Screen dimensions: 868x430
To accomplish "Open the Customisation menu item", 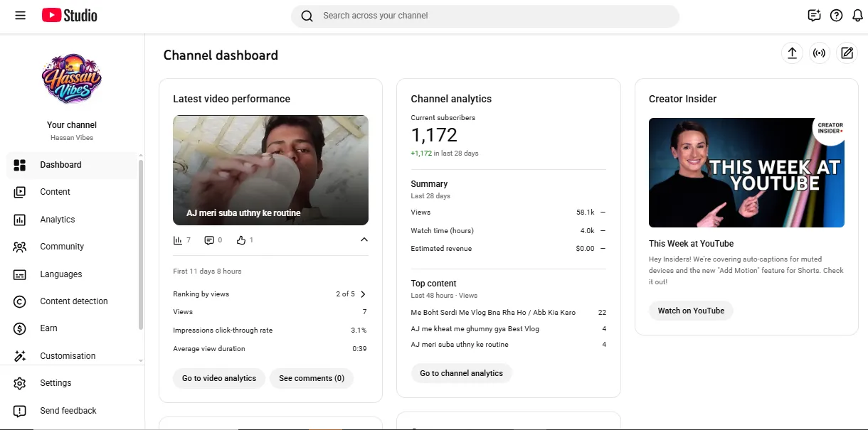I will pyautogui.click(x=72, y=356).
